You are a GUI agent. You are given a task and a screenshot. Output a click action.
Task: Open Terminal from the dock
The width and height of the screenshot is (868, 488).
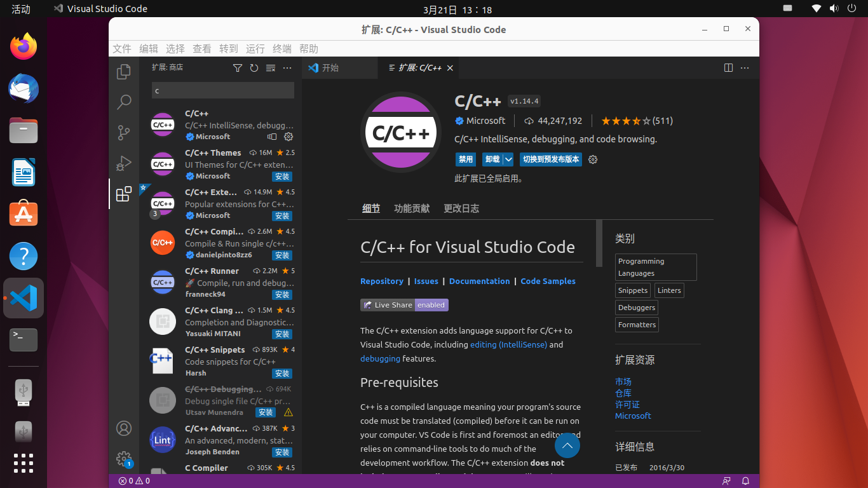coord(24,340)
